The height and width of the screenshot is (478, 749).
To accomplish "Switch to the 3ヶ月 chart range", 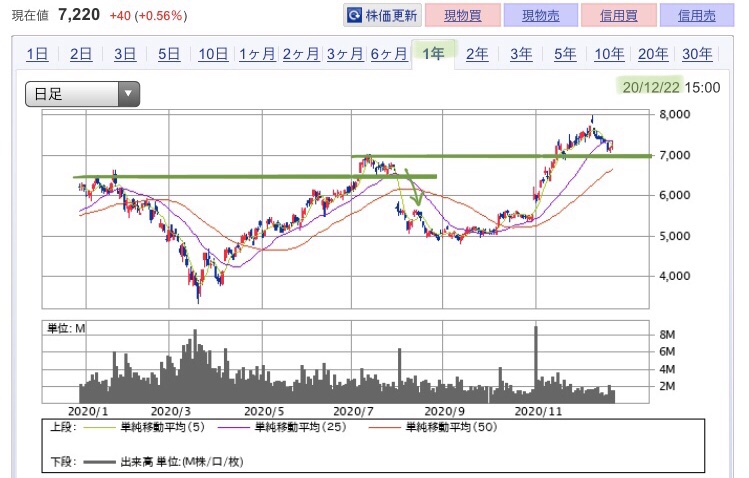I will click(x=345, y=54).
